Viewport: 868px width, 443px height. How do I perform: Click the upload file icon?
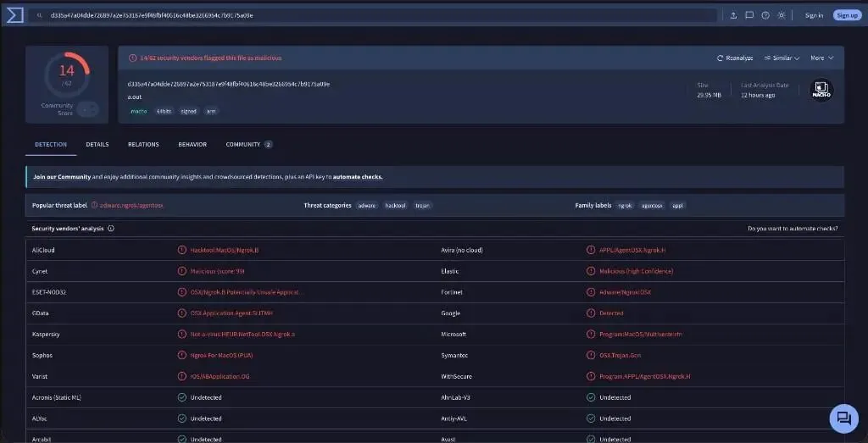pyautogui.click(x=733, y=15)
